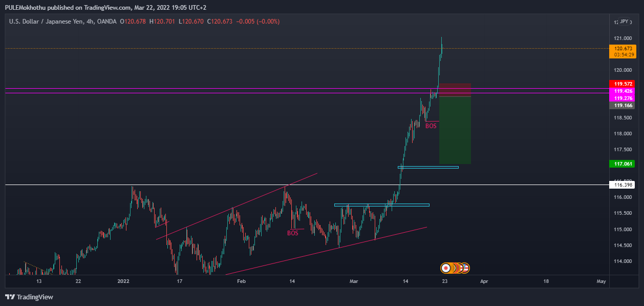The width and height of the screenshot is (644, 306).
Task: Select the BOS label next to the short position
Action: [431, 126]
